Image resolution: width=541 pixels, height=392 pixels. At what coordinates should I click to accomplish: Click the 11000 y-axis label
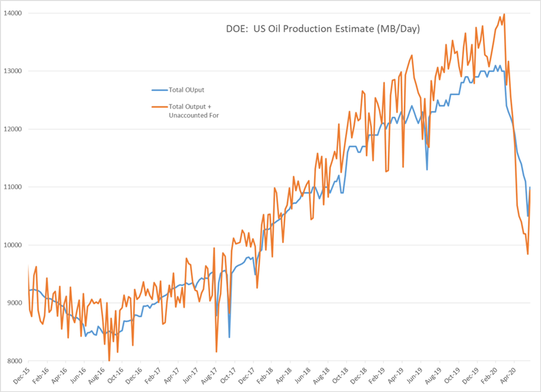(13, 187)
